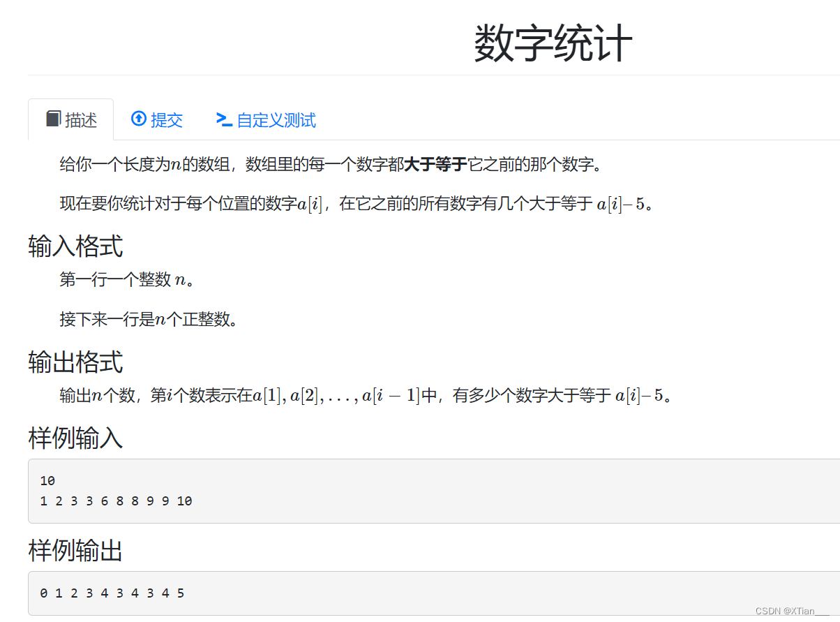
Task: Switch to the 提交 tab
Action: click(156, 119)
